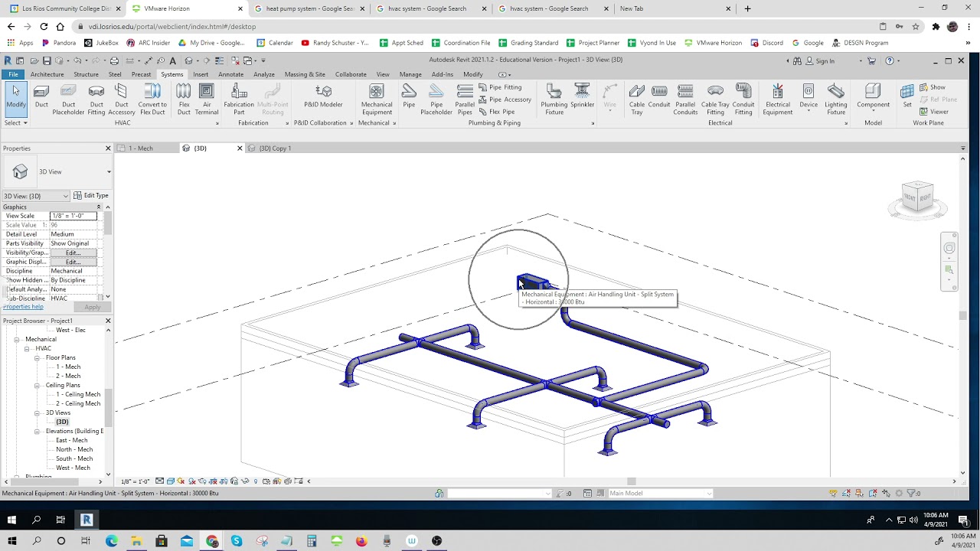
Task: Open the Collaborate ribbon tab
Action: point(351,74)
